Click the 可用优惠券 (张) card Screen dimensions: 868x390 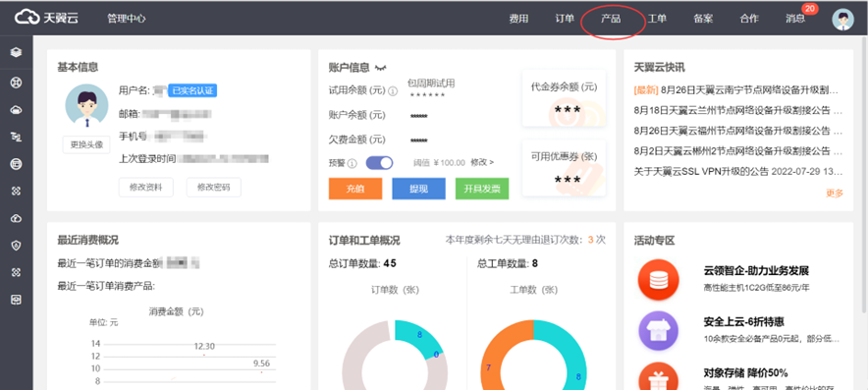tap(564, 168)
